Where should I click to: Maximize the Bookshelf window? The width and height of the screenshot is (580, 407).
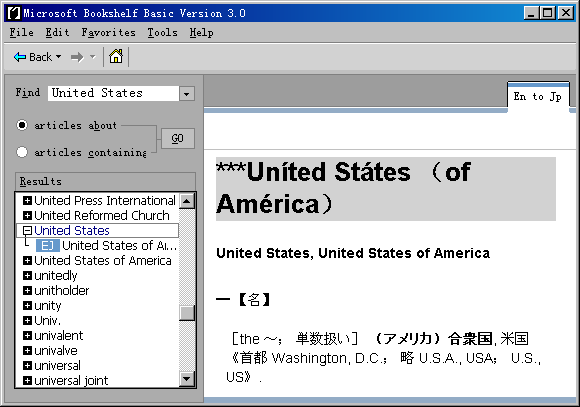[547, 13]
